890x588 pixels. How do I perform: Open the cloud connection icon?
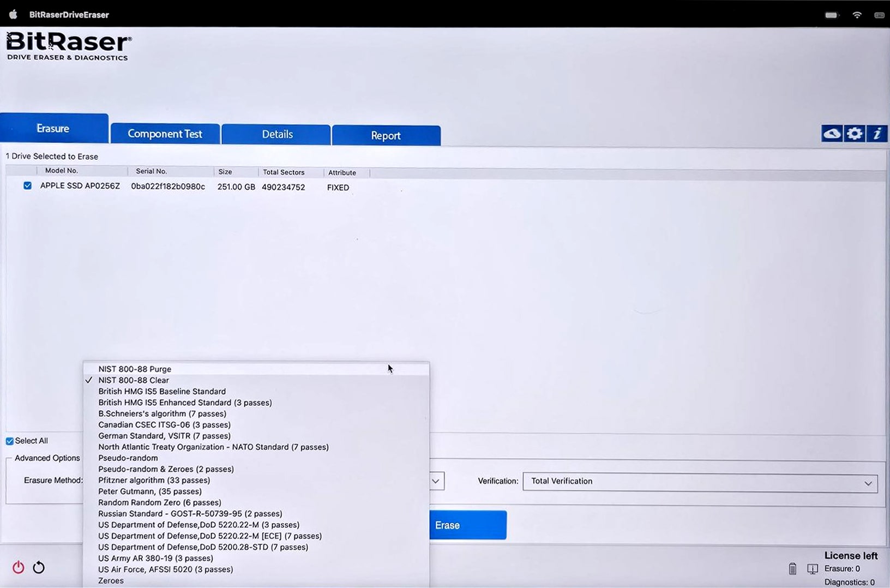point(832,134)
